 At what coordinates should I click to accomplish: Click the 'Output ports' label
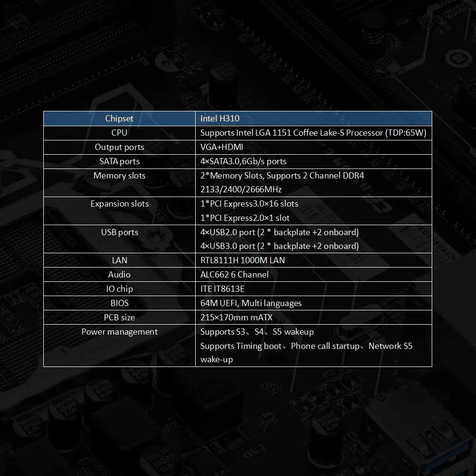119,147
